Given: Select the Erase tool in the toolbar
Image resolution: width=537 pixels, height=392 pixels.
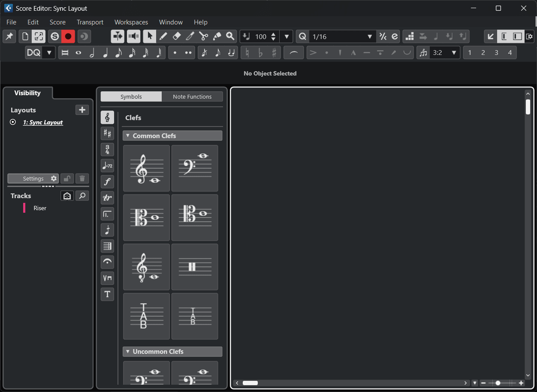Looking at the screenshot, I should [176, 36].
